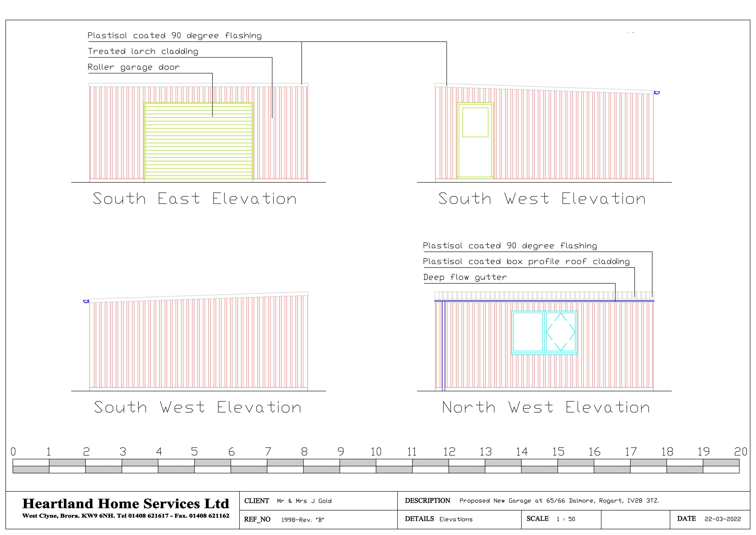756x535 pixels.
Task: Click the 'North West Elevation' title
Action: [x=546, y=407]
